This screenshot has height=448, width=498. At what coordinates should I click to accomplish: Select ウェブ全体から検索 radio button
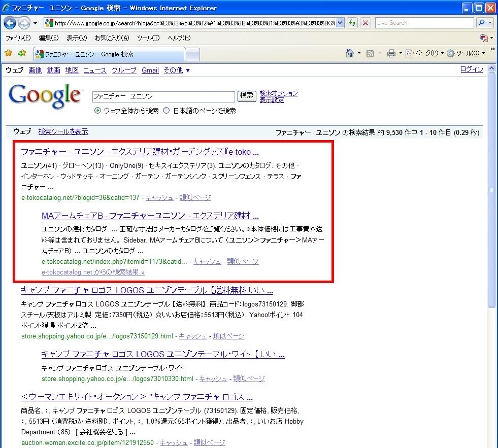[98, 111]
